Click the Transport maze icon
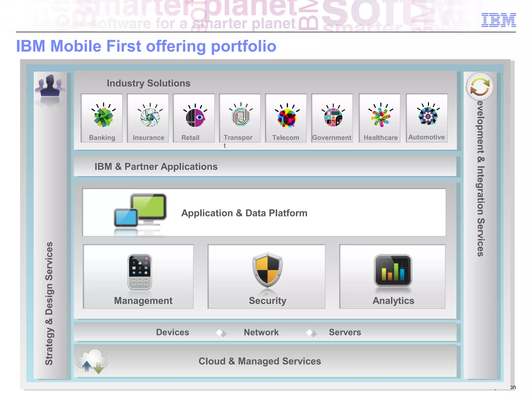The image size is (532, 399). pyautogui.click(x=241, y=115)
